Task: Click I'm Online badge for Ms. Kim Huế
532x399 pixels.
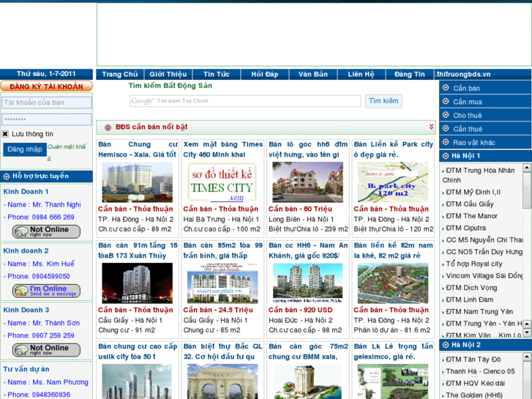Action: pyautogui.click(x=47, y=291)
